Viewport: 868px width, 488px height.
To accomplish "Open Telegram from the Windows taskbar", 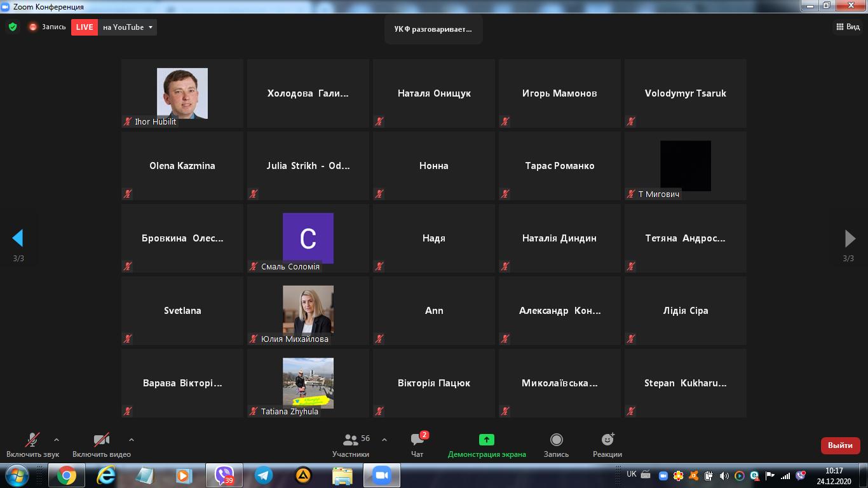I will coord(264,475).
